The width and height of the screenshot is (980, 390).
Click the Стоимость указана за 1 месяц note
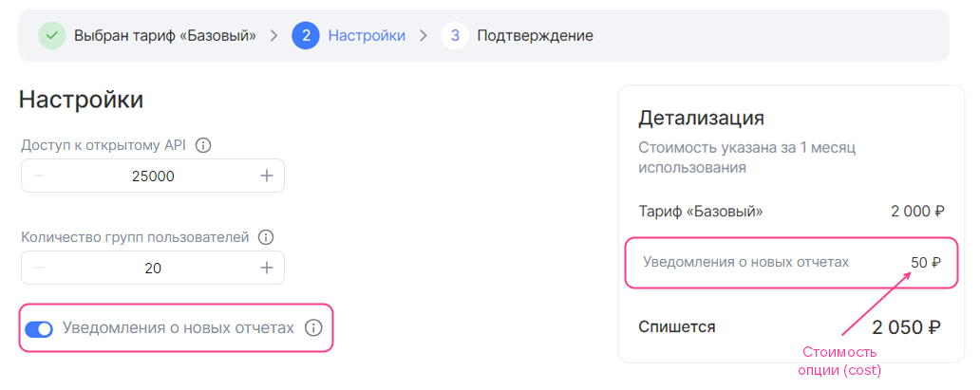[x=747, y=158]
